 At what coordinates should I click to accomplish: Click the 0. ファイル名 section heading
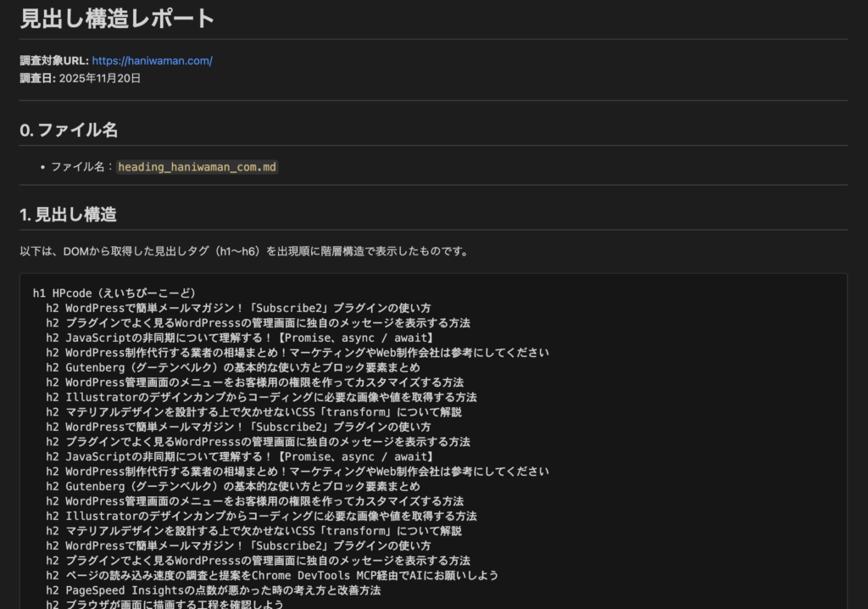[69, 130]
